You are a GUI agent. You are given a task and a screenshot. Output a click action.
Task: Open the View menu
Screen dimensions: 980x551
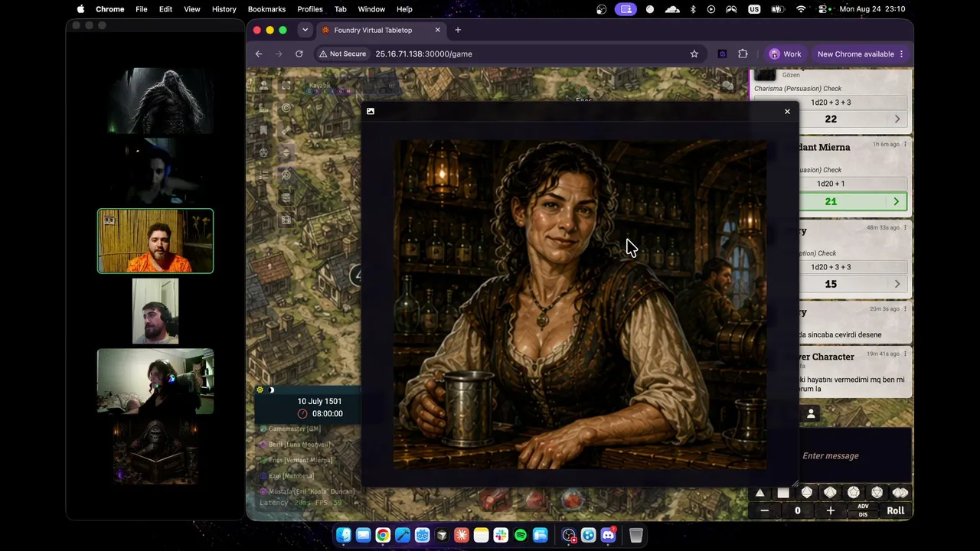191,9
